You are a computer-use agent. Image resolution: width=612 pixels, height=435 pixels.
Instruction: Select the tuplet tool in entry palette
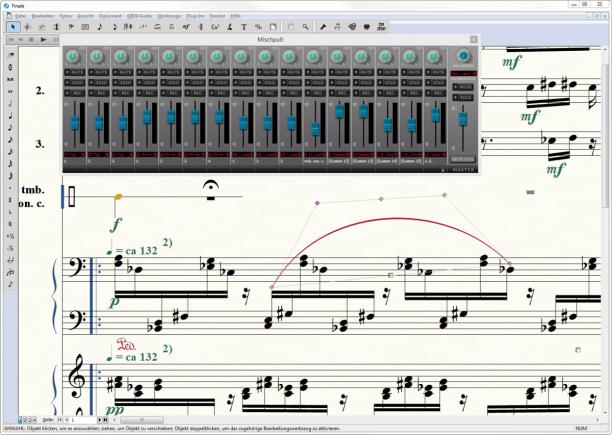click(x=11, y=272)
